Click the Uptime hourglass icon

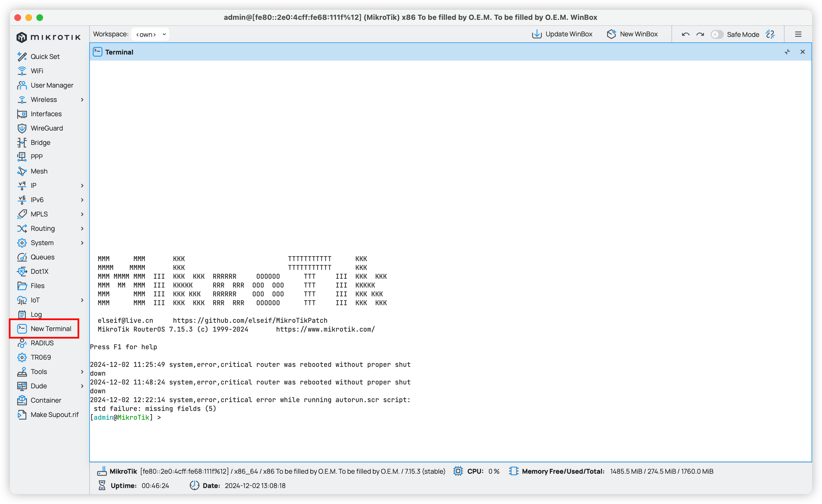point(102,485)
